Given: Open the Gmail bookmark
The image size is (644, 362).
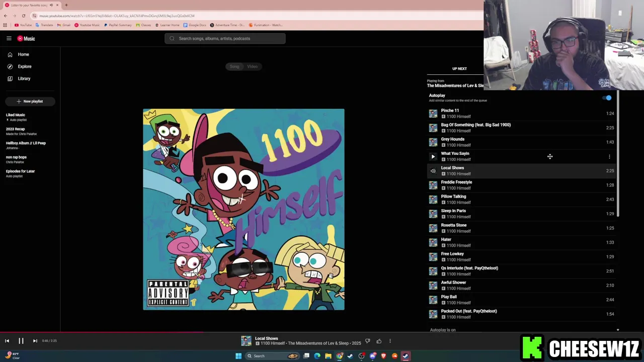Looking at the screenshot, I should pyautogui.click(x=64, y=25).
